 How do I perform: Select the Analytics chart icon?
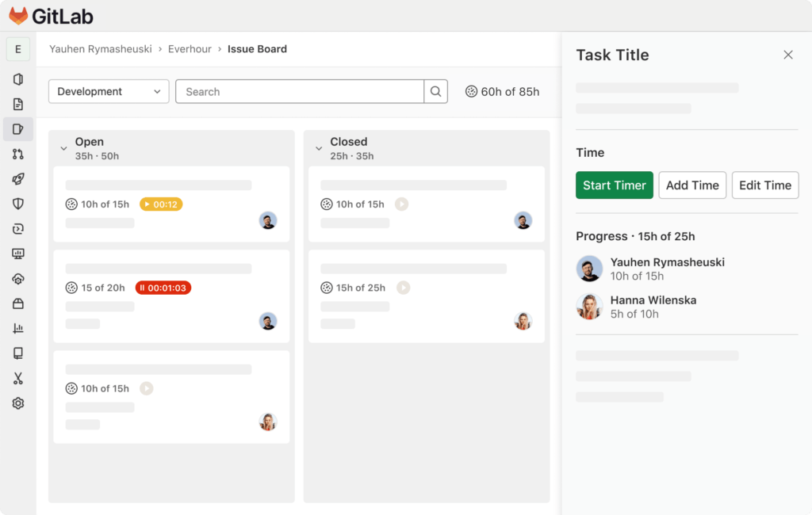[x=17, y=329]
